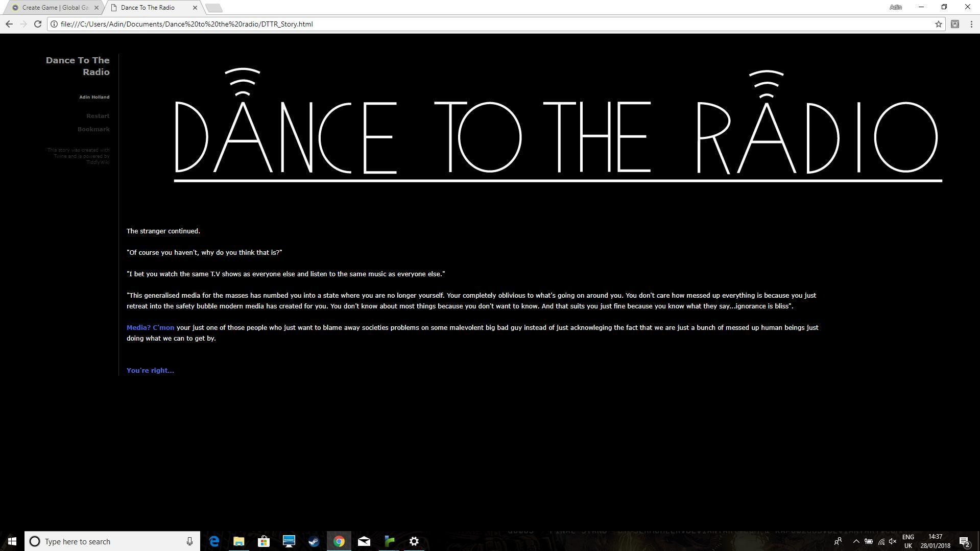Open Settings gear on the taskbar
The width and height of the screenshot is (980, 551).
[x=414, y=541]
